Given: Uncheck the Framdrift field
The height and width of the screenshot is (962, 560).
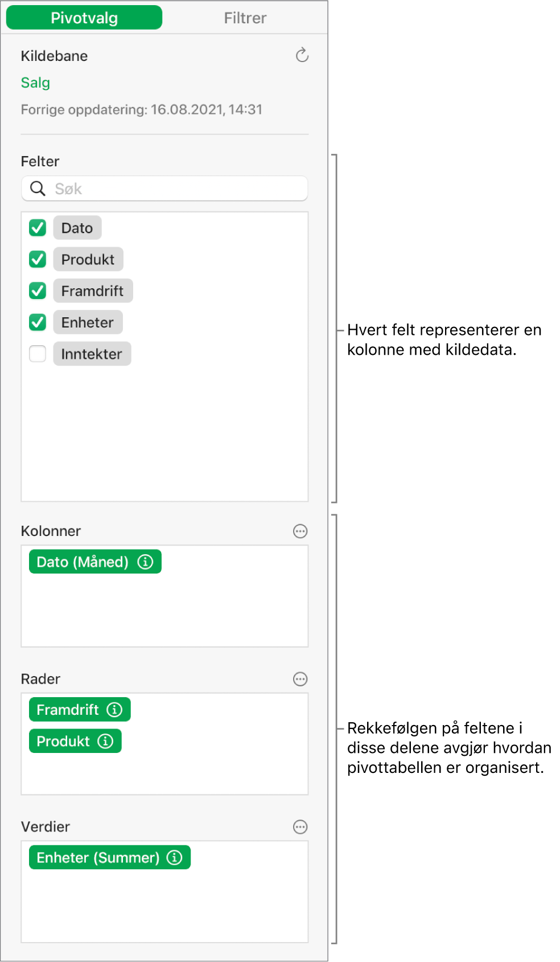Looking at the screenshot, I should point(37,290).
